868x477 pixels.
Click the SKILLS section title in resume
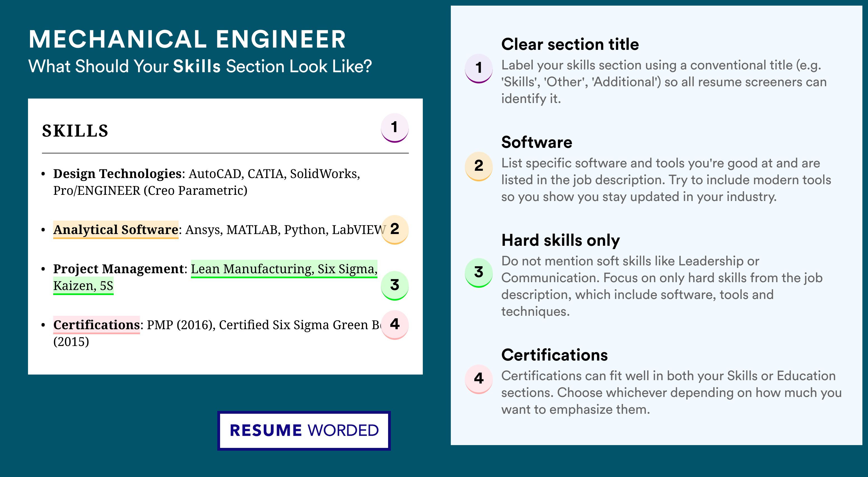click(75, 131)
